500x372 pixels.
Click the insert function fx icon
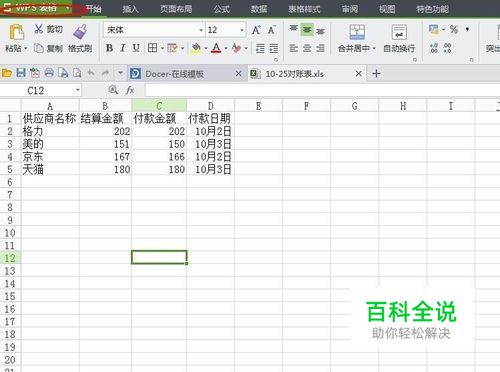tap(130, 90)
